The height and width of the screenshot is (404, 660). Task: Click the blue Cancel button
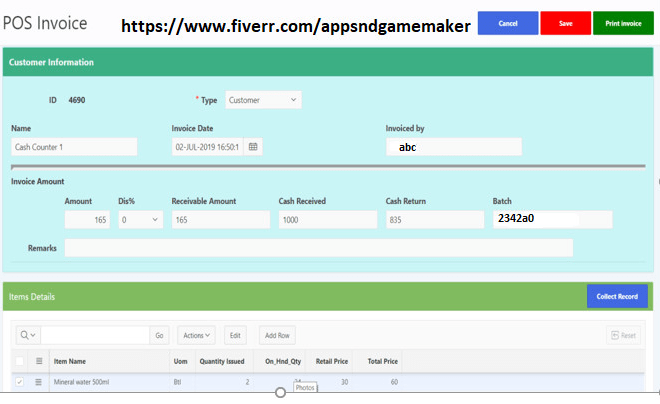508,23
